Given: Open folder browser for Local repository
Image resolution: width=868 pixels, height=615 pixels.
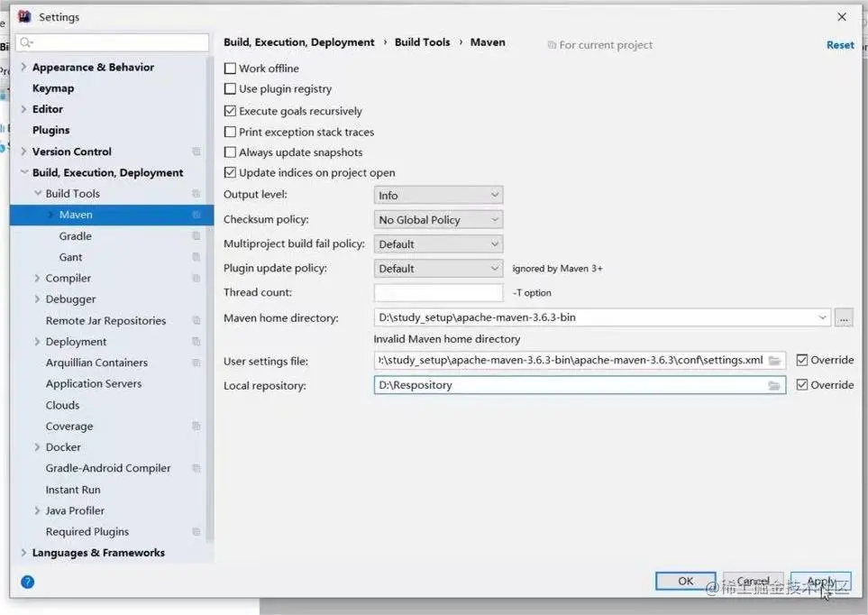Looking at the screenshot, I should [x=774, y=385].
